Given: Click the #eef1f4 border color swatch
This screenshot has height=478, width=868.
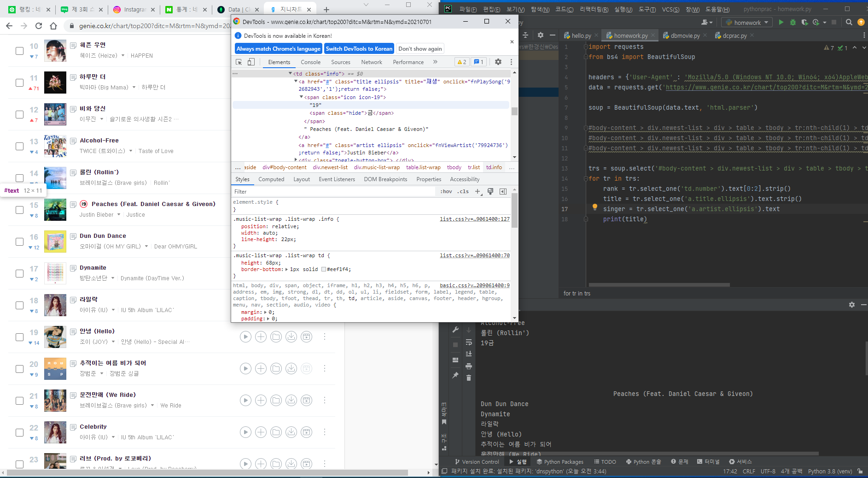Looking at the screenshot, I should click(x=324, y=269).
